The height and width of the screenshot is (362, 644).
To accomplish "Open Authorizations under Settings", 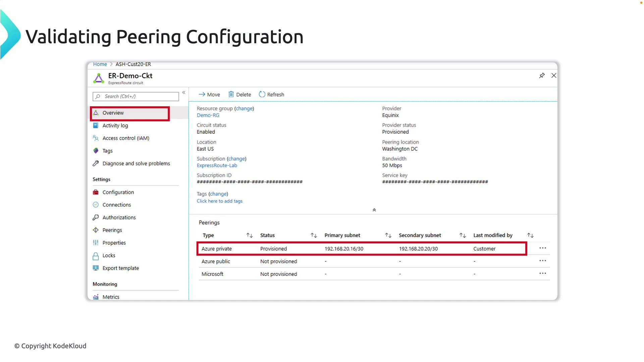I will [x=118, y=217].
